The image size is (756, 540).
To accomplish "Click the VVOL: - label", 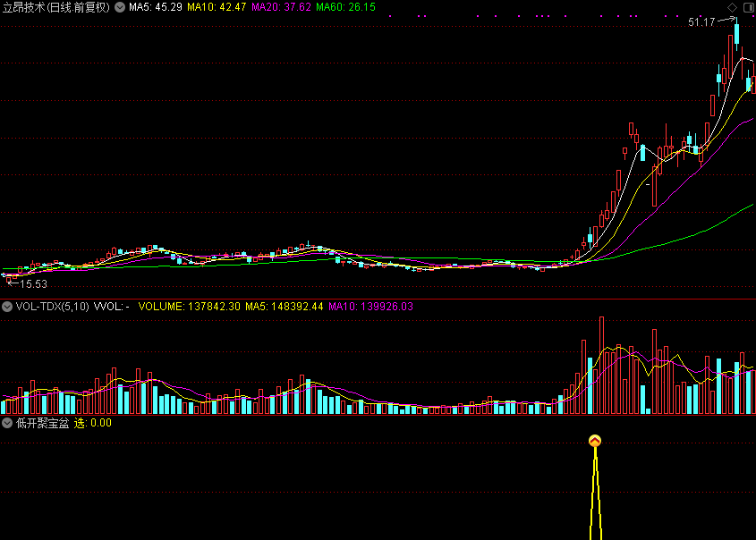I will (111, 307).
